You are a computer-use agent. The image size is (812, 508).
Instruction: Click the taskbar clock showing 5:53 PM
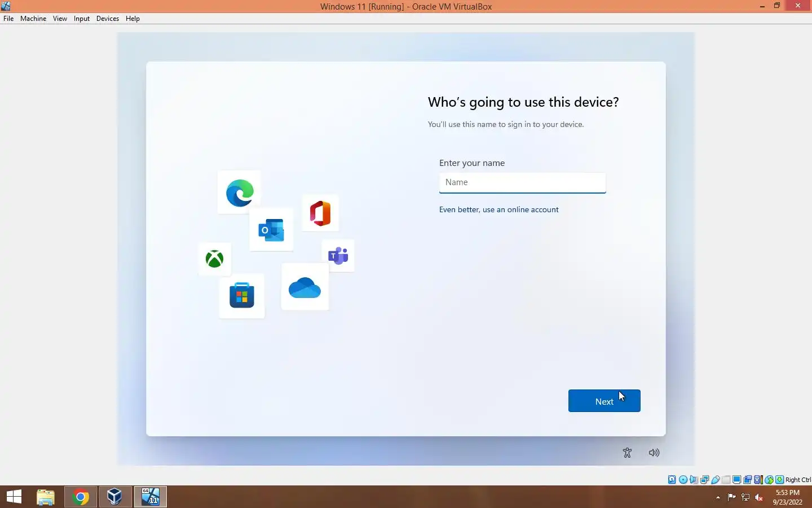click(787, 497)
